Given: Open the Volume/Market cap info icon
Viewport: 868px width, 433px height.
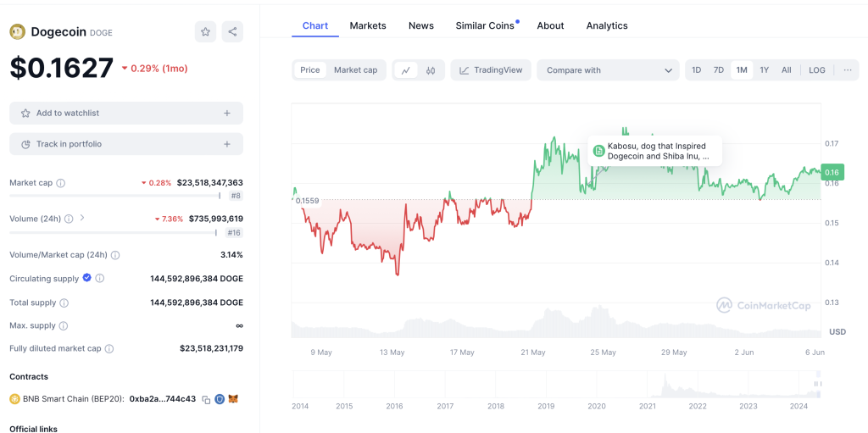Looking at the screenshot, I should (115, 255).
